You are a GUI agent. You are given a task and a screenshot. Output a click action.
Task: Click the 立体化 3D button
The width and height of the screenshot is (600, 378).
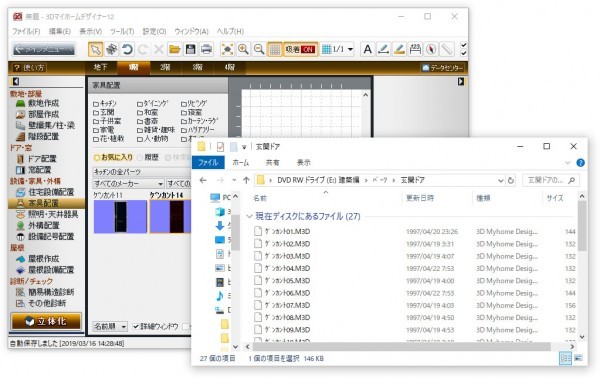coord(46,321)
